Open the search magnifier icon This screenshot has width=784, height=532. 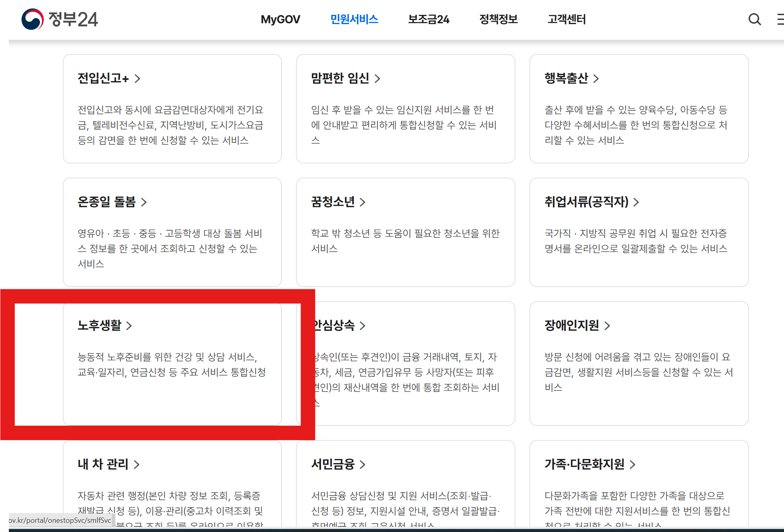point(754,19)
